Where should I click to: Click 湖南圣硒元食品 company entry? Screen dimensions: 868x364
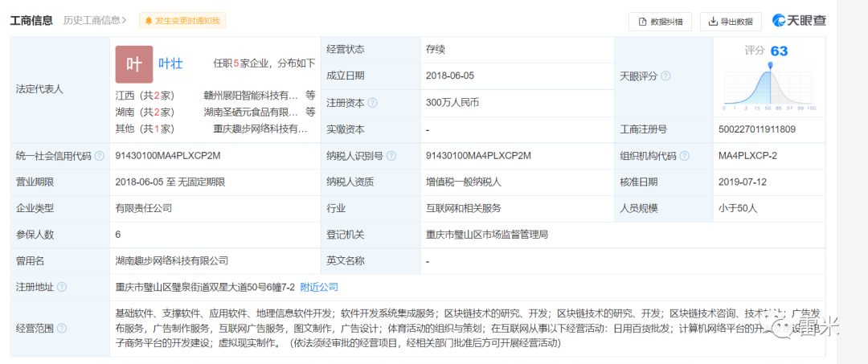point(252,112)
